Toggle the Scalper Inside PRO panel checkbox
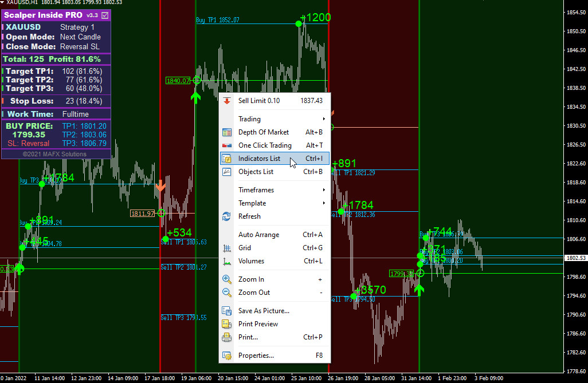 point(105,15)
